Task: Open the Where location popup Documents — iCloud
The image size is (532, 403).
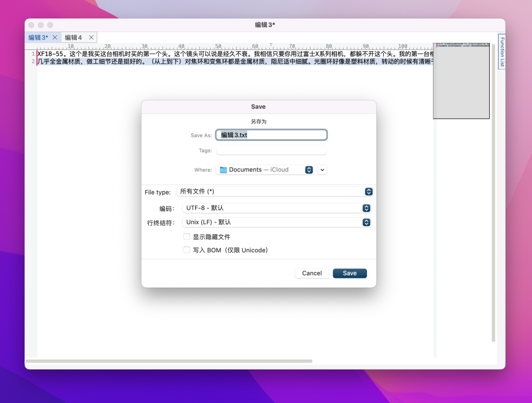Action: tap(265, 169)
